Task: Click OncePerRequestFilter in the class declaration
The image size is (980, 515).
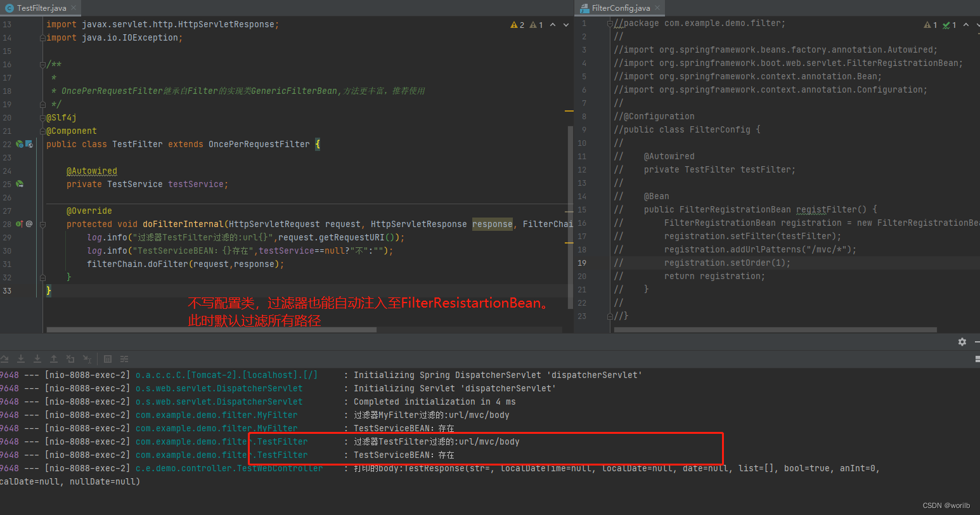Action: pyautogui.click(x=259, y=145)
